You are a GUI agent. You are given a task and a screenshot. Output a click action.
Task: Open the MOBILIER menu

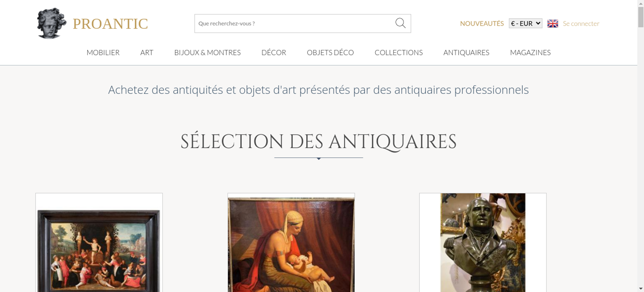tap(103, 52)
